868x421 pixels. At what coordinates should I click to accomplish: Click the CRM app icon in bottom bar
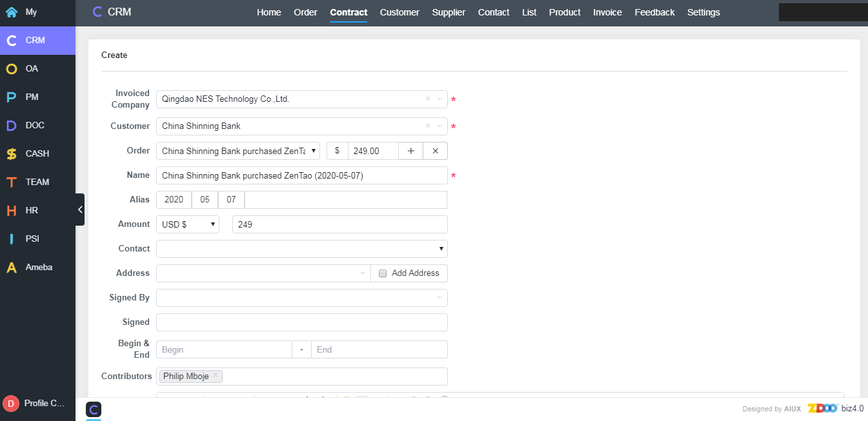[94, 409]
